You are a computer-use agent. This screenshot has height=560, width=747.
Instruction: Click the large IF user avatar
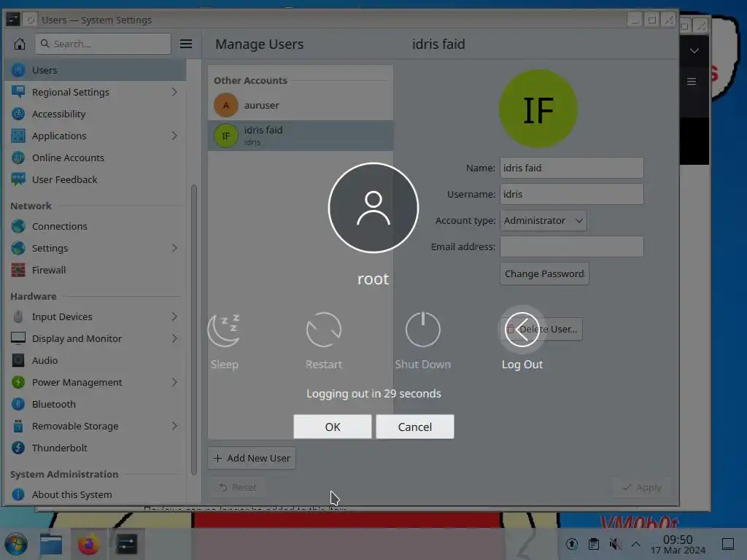tap(538, 109)
